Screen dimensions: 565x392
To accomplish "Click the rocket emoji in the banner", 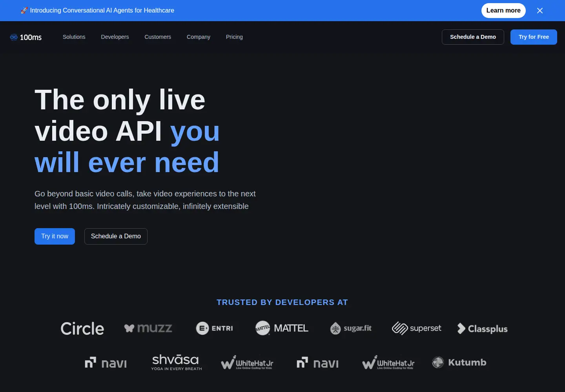I will [24, 11].
